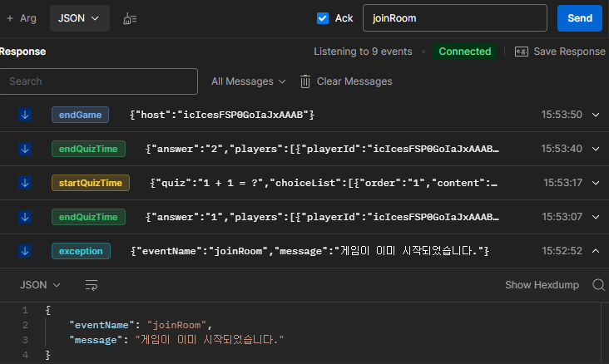Viewport: 609px width, 364px height.
Task: Focus the messages Search field
Action: 99,81
